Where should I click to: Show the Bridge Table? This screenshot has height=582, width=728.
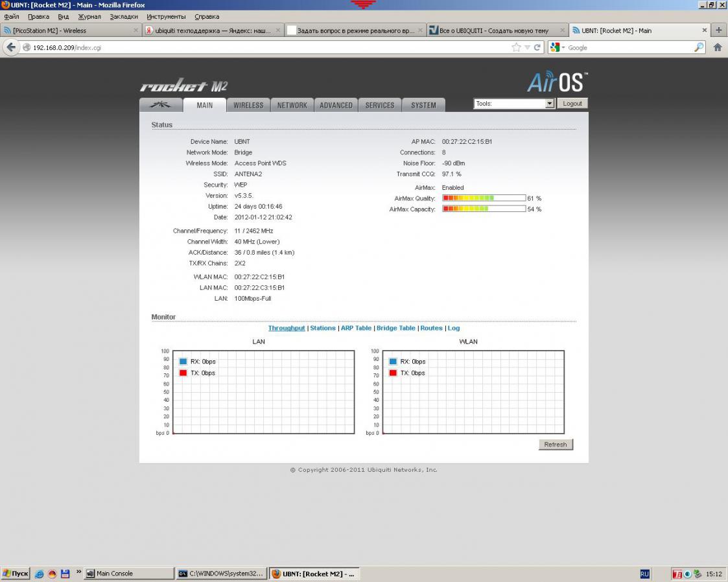click(396, 328)
